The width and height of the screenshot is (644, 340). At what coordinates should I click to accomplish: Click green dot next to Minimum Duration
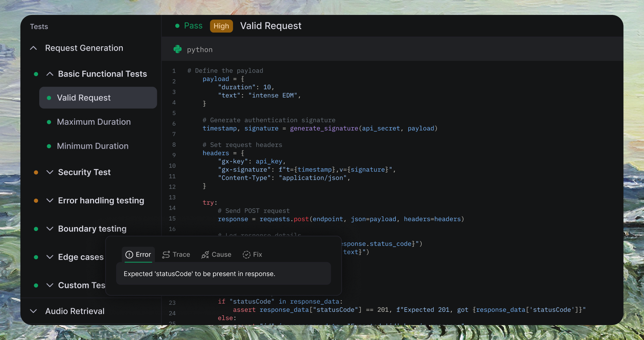(49, 146)
